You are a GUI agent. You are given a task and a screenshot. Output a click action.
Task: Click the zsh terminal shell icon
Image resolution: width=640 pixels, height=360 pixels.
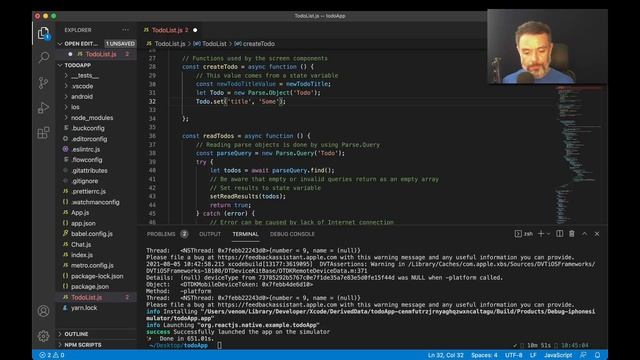click(518, 234)
